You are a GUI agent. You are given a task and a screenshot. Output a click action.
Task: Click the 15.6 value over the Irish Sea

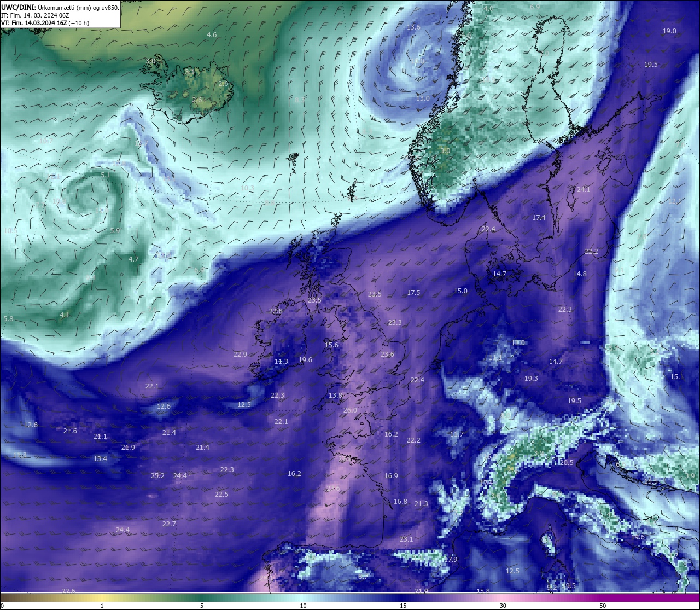point(331,345)
